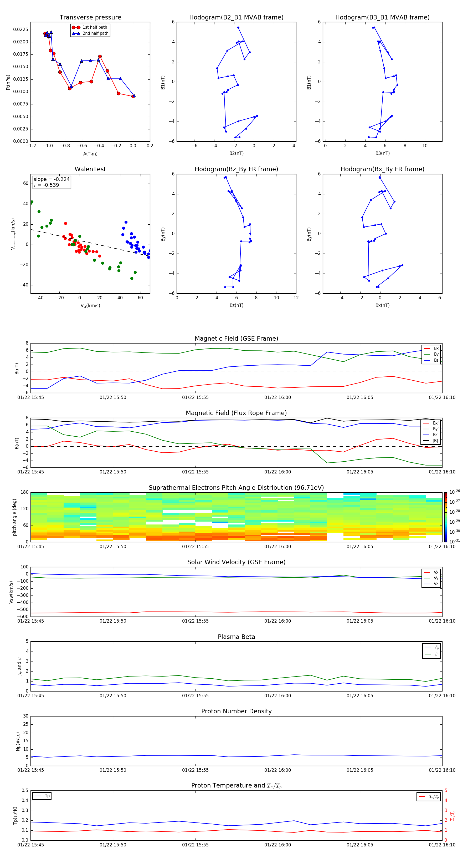
Task: Select Bz legend entry in GSE Frame plot
Action: click(x=431, y=360)
